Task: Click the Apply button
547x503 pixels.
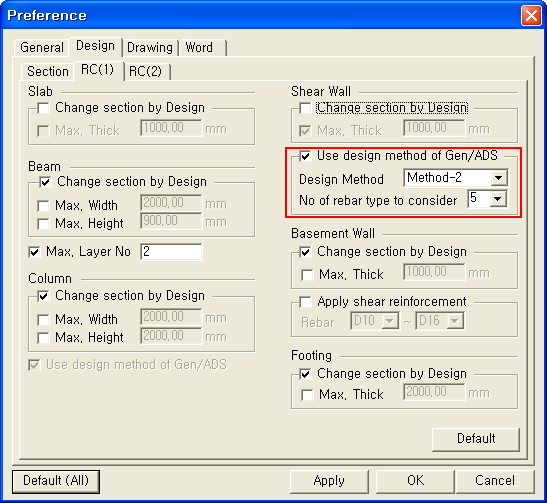Action: click(329, 481)
